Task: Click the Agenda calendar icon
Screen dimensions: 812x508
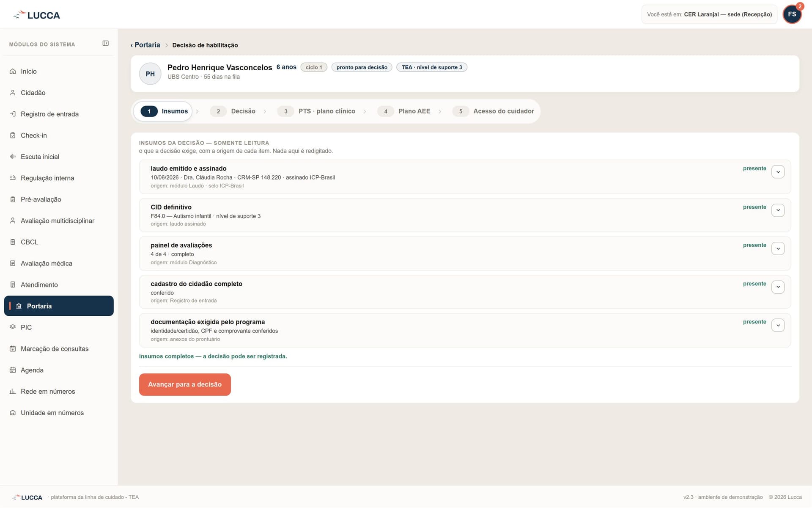Action: [13, 370]
